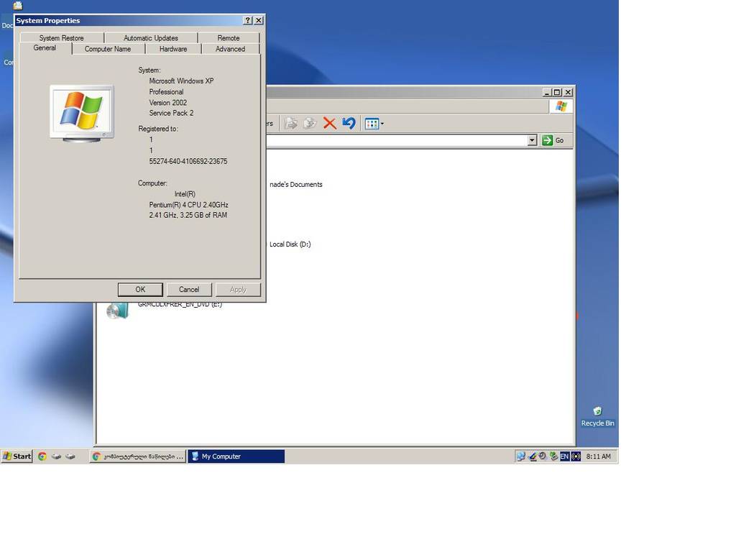This screenshot has width=736, height=560.
Task: Click the 8:11 AM clock
Action: tap(599, 456)
